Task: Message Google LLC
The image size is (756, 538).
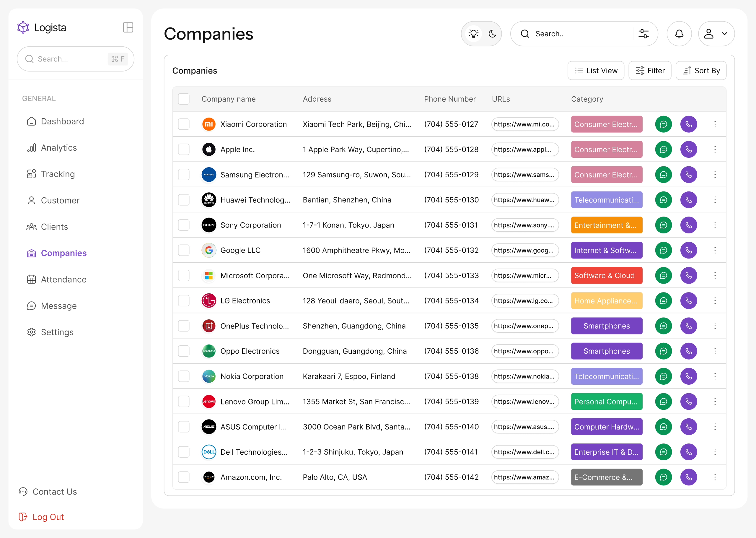Action: (663, 250)
